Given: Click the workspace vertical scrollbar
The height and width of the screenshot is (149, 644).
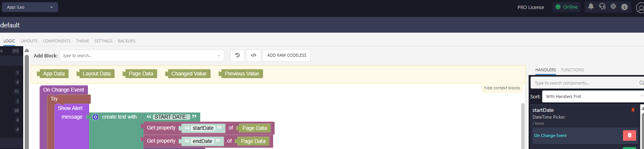Looking at the screenshot, I should 523,126.
